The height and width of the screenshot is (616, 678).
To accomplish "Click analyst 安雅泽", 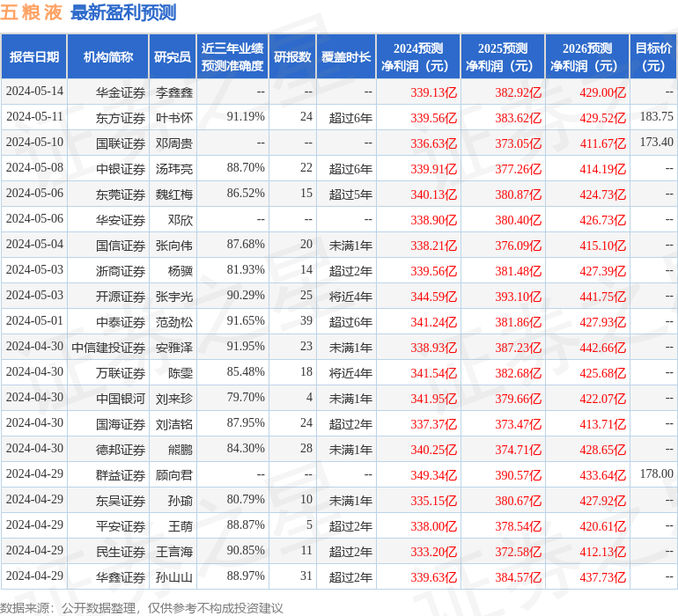I will (x=174, y=348).
